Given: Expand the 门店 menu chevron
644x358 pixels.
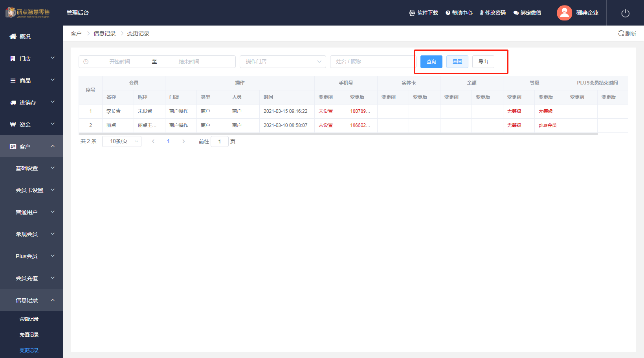Looking at the screenshot, I should pyautogui.click(x=53, y=58).
